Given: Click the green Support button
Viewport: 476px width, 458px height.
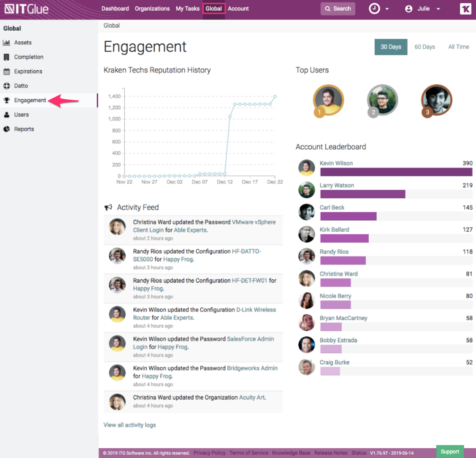Looking at the screenshot, I should tap(450, 451).
